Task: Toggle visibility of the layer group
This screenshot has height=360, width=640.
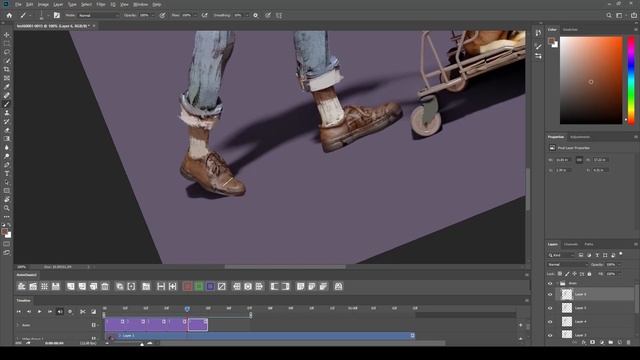Action: pyautogui.click(x=550, y=283)
